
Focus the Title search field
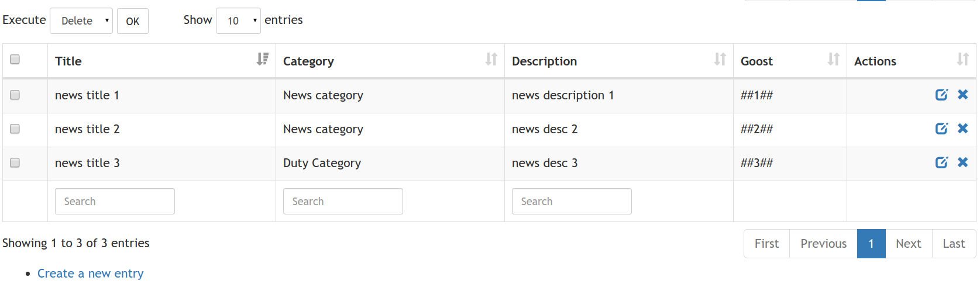tap(115, 202)
